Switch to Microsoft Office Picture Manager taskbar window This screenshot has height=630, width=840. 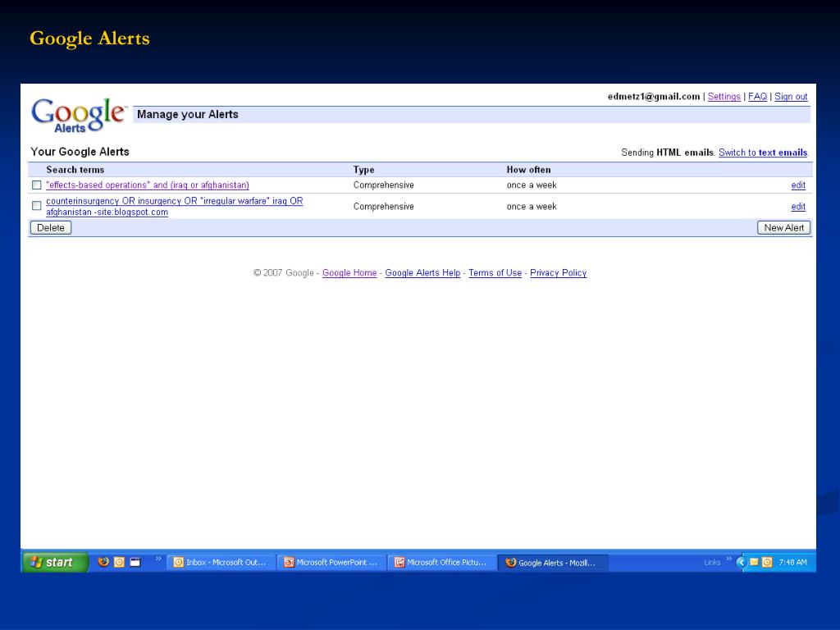click(x=442, y=563)
